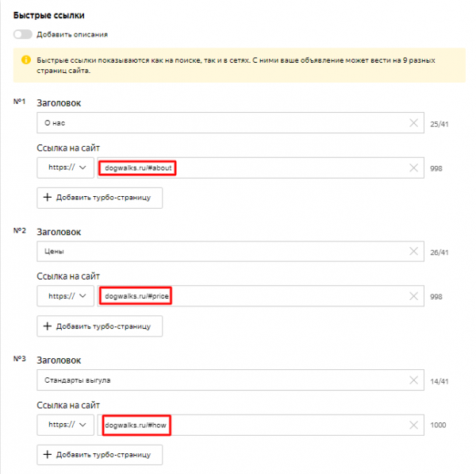Enable the "Добавить описания" toggle
The image size is (476, 474).
point(23,34)
